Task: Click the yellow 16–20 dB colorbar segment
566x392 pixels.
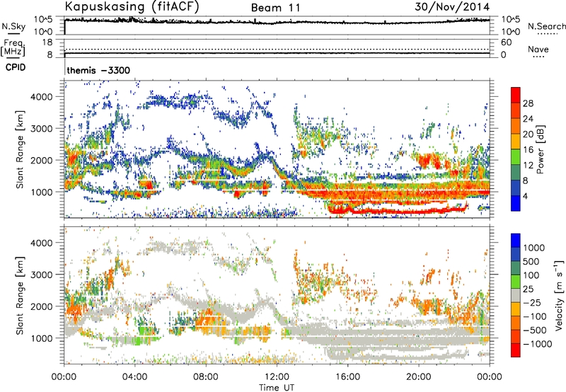Action: point(516,142)
